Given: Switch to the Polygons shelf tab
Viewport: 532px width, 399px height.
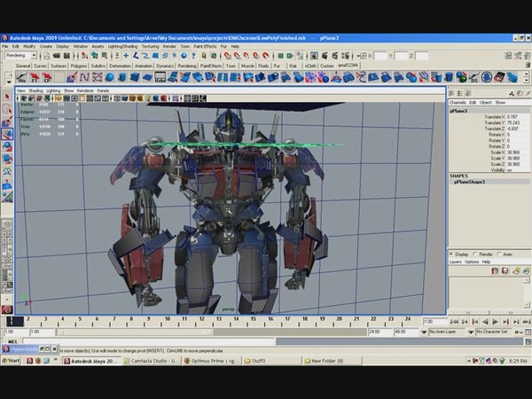Looking at the screenshot, I should point(77,66).
